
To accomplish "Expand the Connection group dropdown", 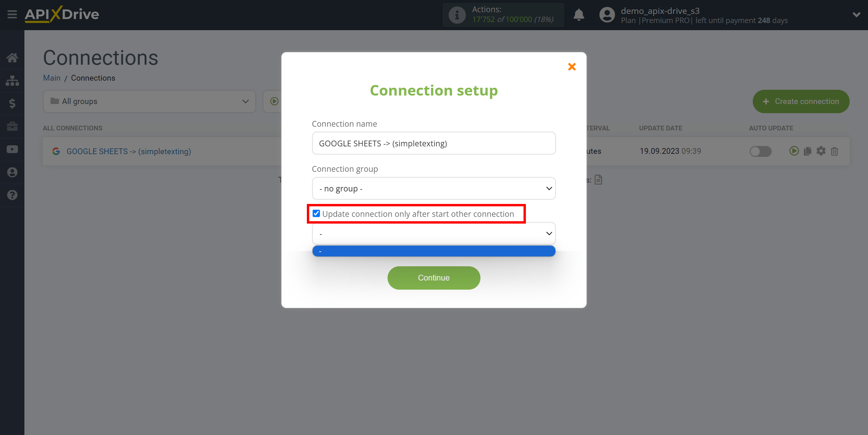I will tap(433, 188).
